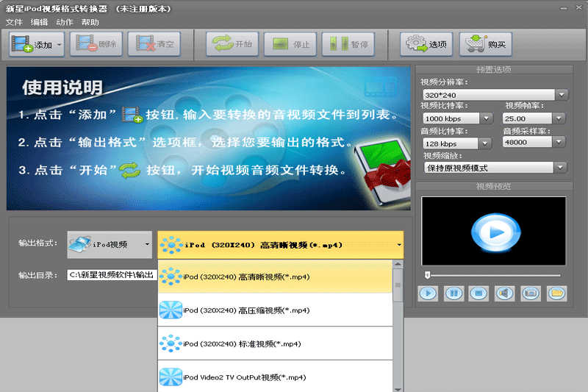Click the 输出目录 path input field
This screenshot has width=588, height=392.
[x=112, y=275]
